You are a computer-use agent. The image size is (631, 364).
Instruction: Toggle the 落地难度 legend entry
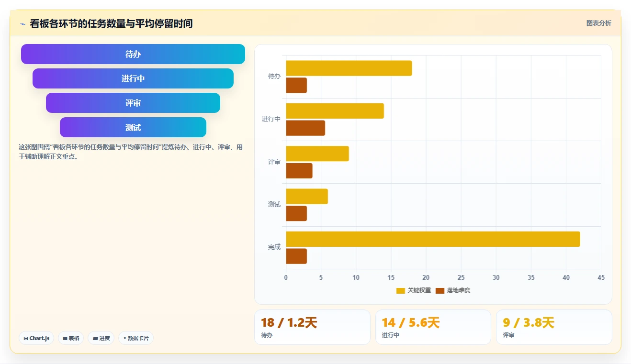tap(453, 290)
